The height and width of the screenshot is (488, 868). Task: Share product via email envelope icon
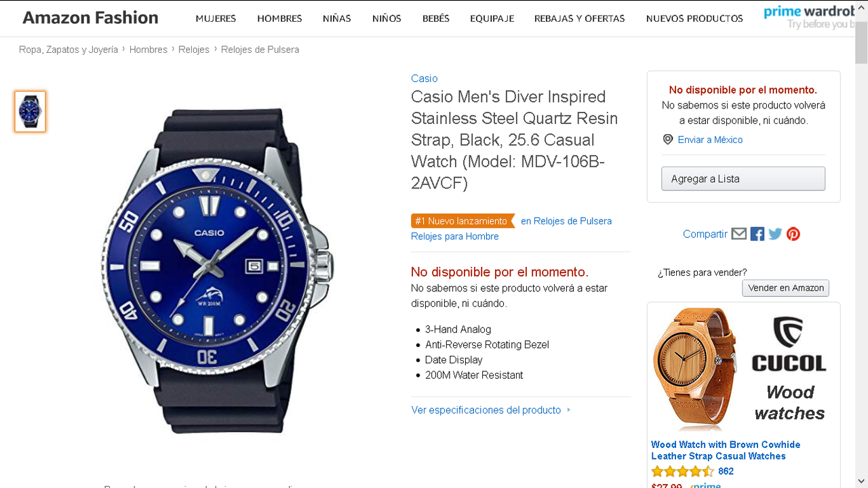(x=739, y=234)
